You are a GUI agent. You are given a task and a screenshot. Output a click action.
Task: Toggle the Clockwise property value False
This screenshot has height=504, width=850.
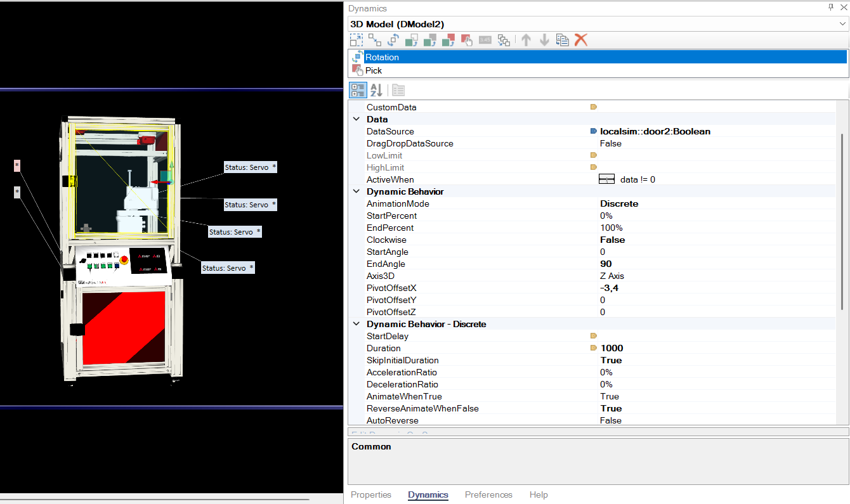tap(612, 240)
